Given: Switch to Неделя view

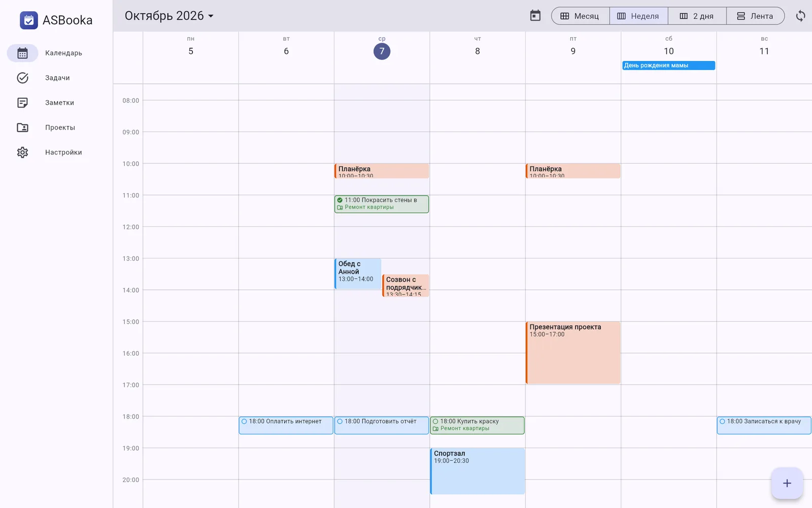Looking at the screenshot, I should point(638,16).
